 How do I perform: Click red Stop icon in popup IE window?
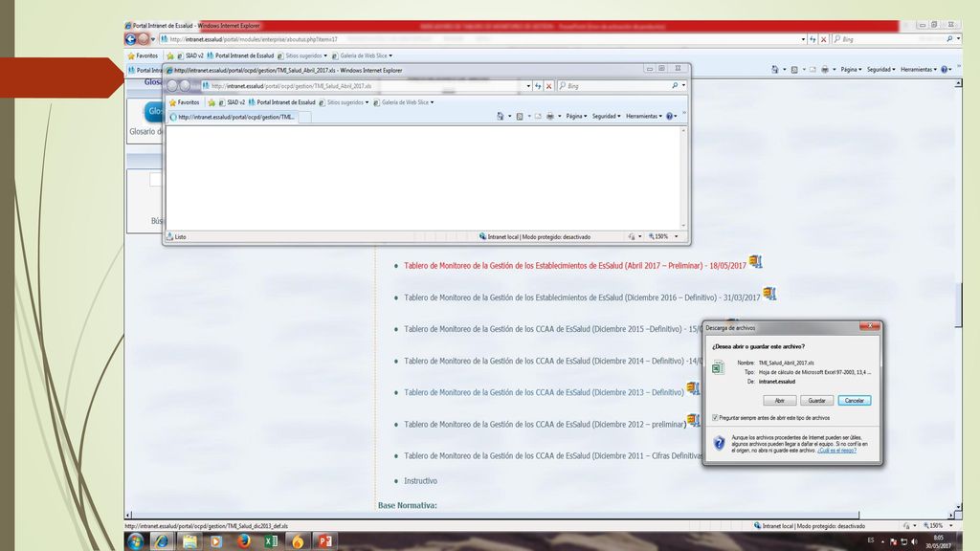click(548, 86)
